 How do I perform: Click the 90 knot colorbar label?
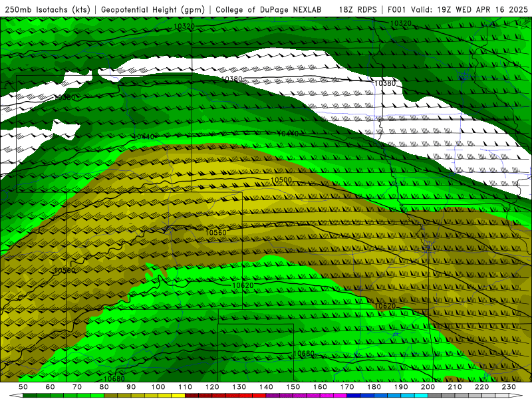131,387
